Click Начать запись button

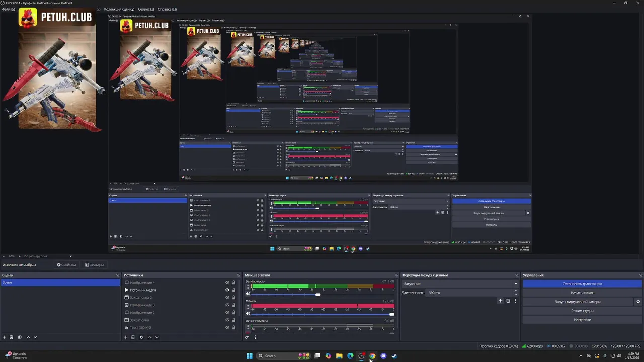coord(582,293)
